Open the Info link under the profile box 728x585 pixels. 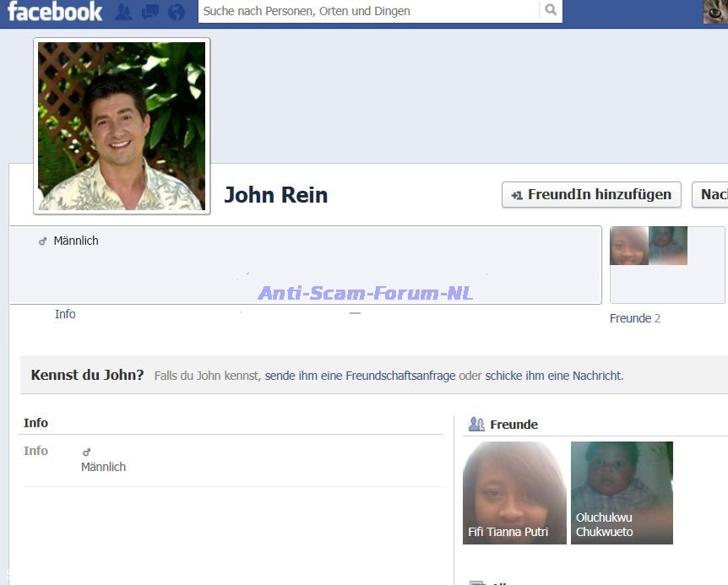tap(65, 314)
